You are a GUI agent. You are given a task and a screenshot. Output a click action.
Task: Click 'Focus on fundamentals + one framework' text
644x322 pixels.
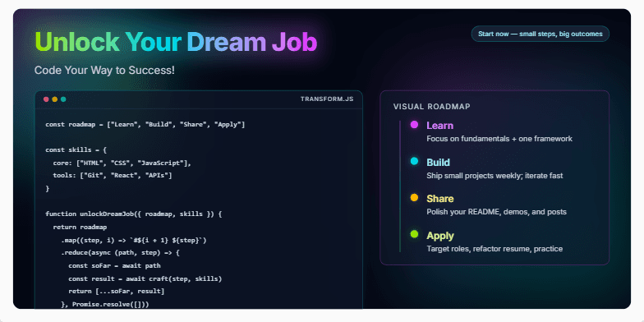(x=499, y=139)
